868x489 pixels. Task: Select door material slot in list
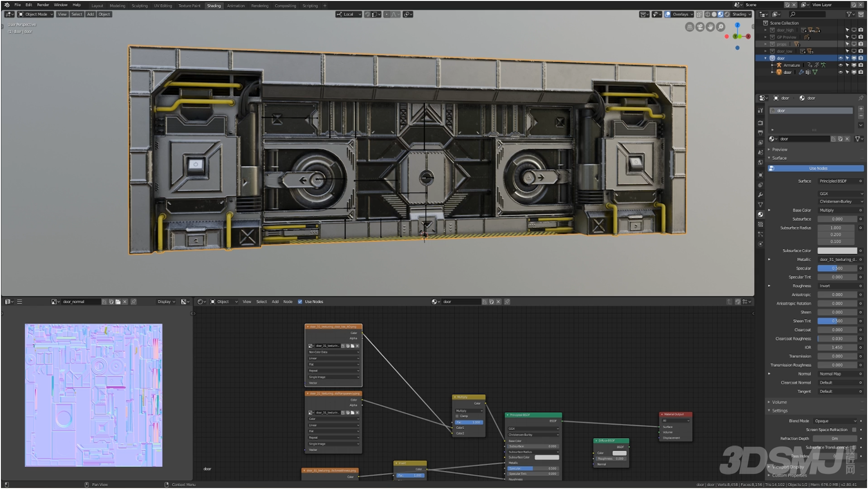(x=811, y=111)
